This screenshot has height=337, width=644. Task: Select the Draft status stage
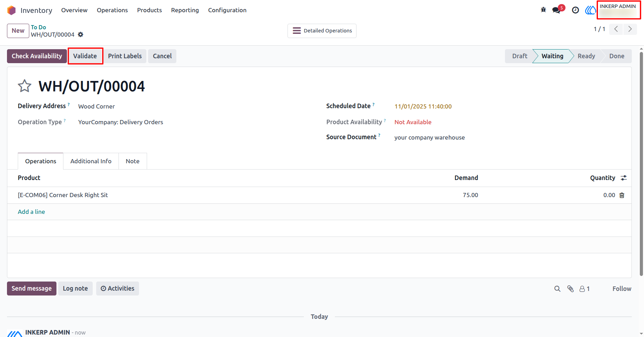click(520, 56)
